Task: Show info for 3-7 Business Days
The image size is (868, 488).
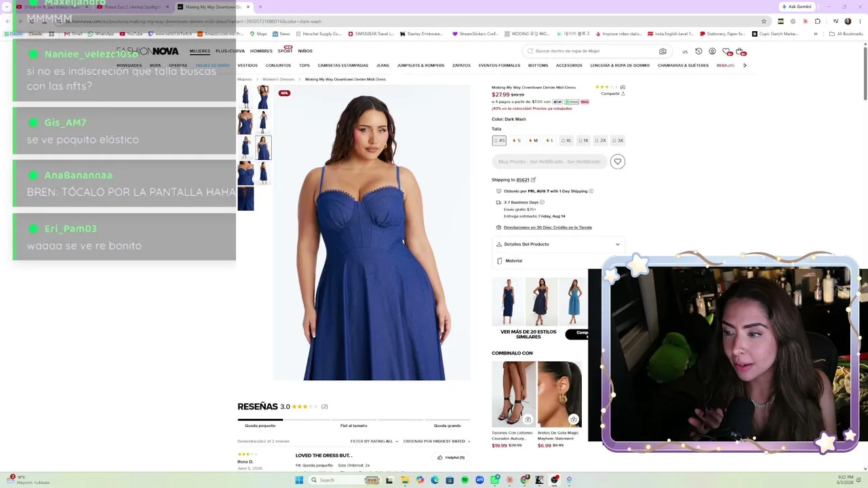Action: [x=542, y=202]
